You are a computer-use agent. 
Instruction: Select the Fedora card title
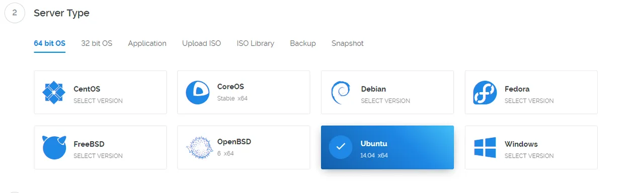tap(517, 89)
